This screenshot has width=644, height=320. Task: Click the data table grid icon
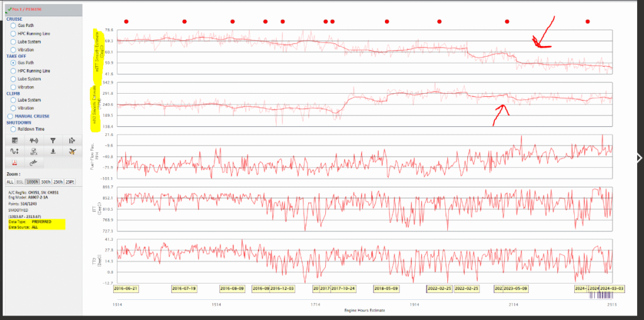point(15,141)
